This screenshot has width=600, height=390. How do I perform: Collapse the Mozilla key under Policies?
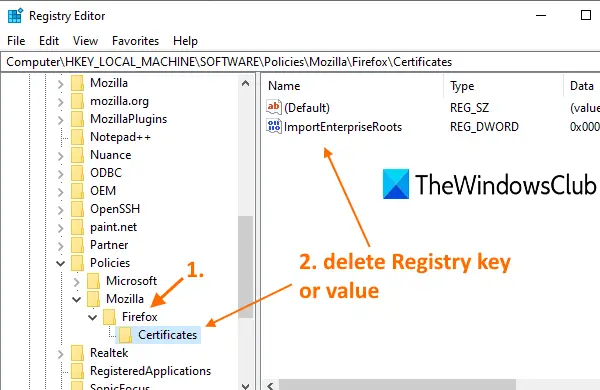[x=77, y=299]
